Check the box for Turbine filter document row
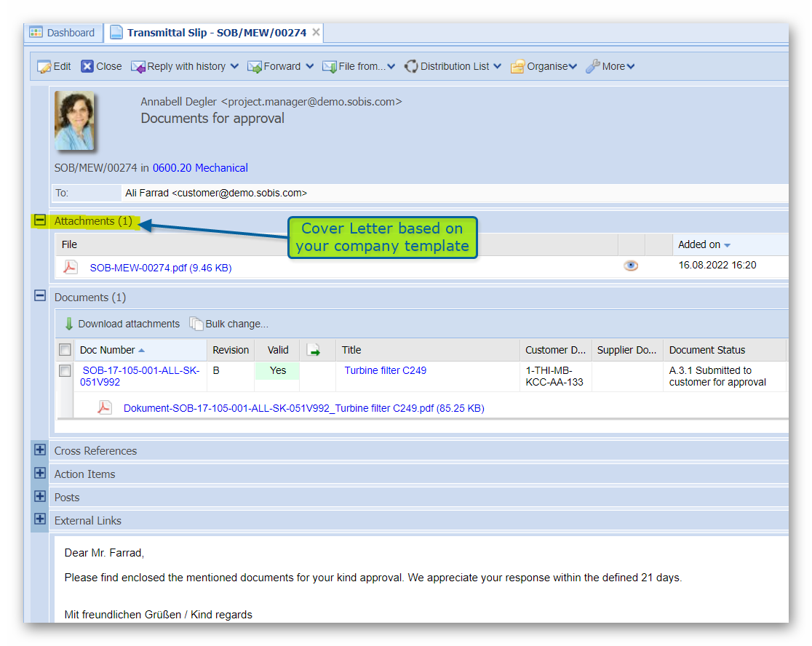The image size is (812, 646). (x=65, y=371)
